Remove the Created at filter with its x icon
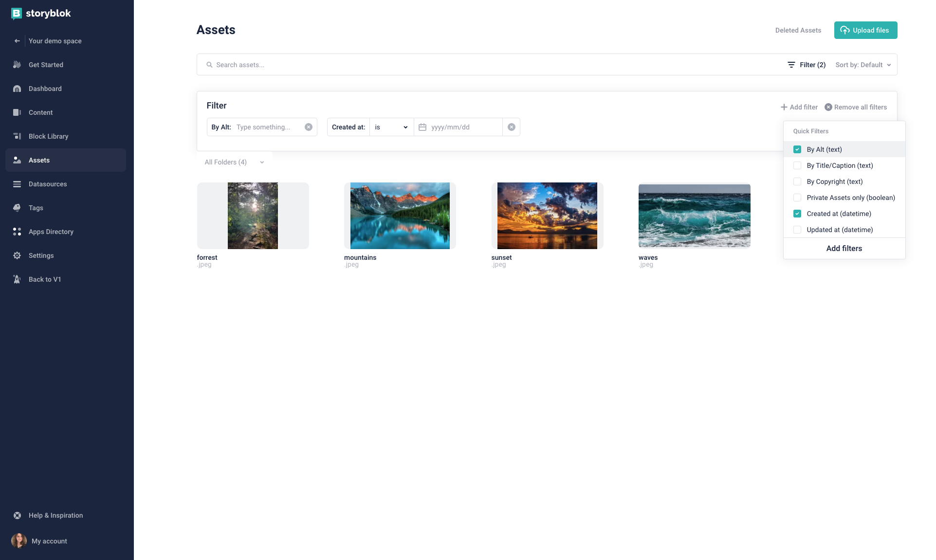936x560 pixels. point(512,127)
